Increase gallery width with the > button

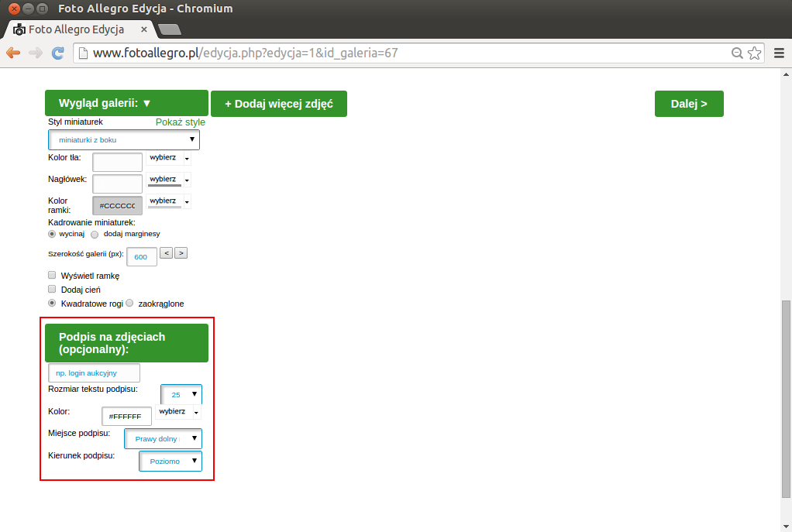[181, 253]
